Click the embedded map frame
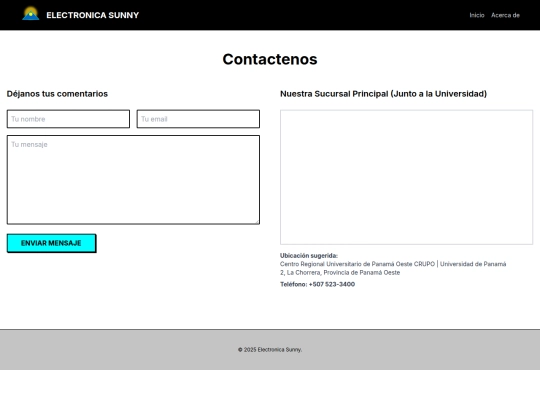The height and width of the screenshot is (405, 540). click(x=406, y=177)
